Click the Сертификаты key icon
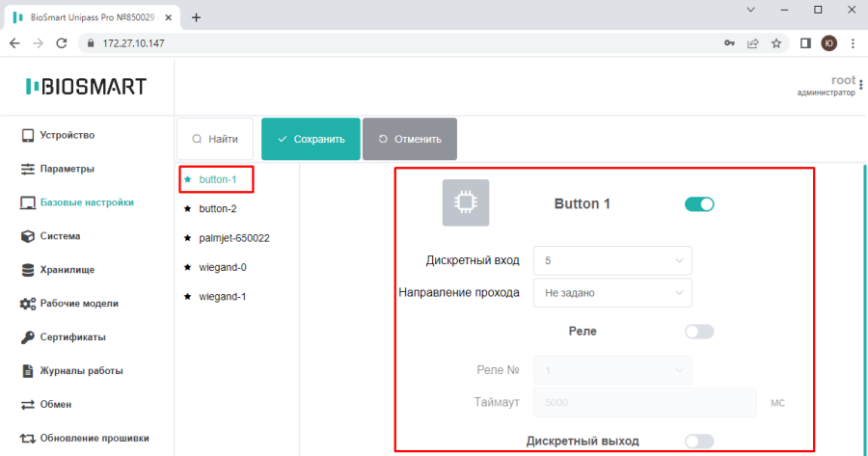 (x=27, y=337)
